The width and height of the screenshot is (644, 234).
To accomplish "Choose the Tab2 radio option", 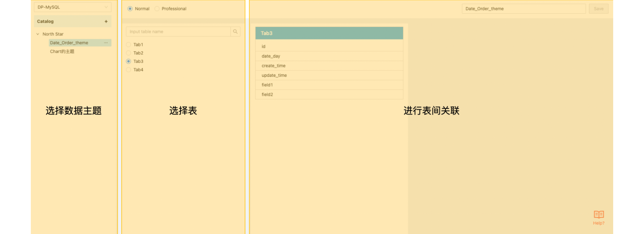I will 129,53.
